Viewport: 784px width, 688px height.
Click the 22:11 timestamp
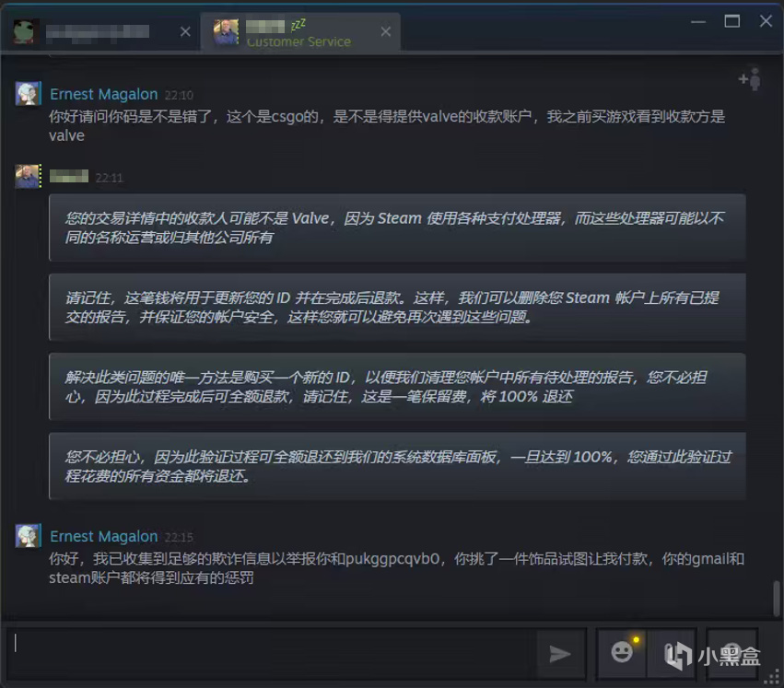(109, 178)
